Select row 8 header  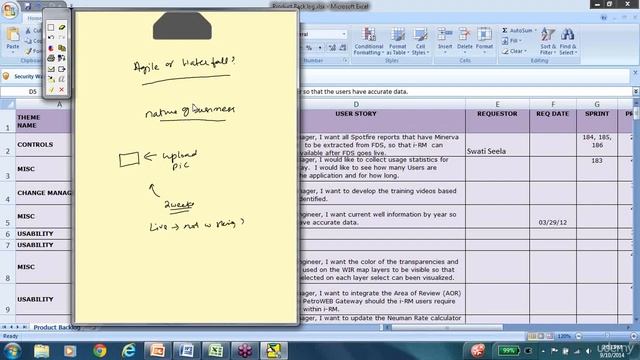8,267
